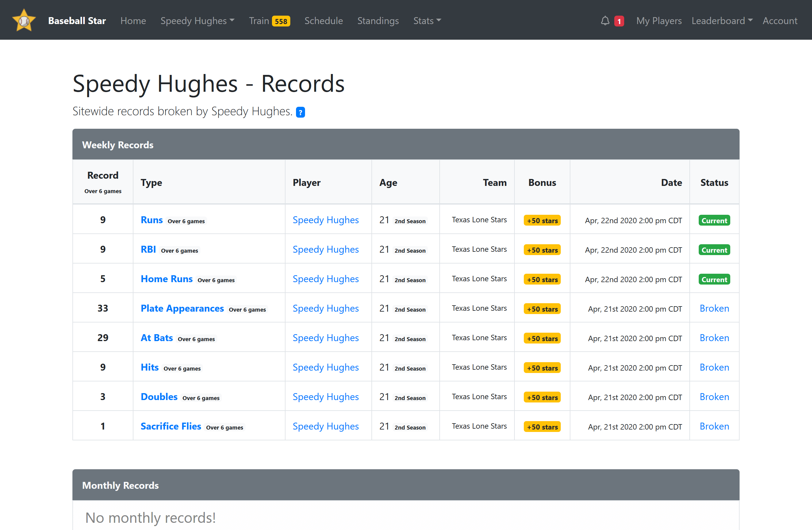Click the Baseball Star logo icon

[24, 20]
